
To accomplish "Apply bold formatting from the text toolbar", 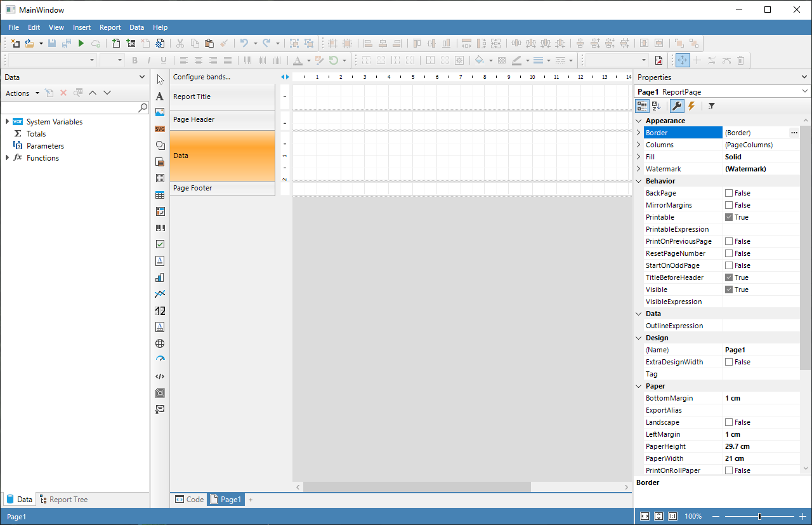I will 134,60.
